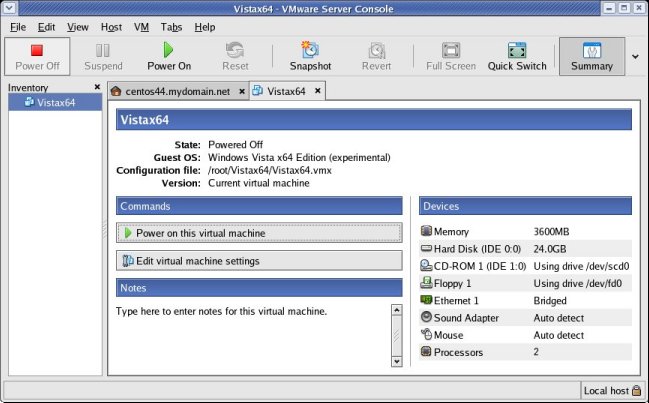Image resolution: width=649 pixels, height=403 pixels.
Task: Click 'Using drive /dev/scd0' text
Action: pos(581,266)
